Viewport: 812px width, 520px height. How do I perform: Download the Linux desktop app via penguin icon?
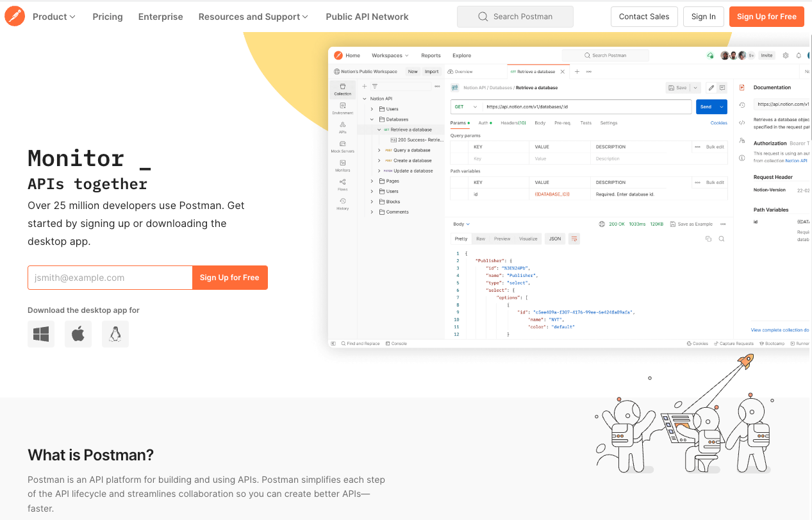click(115, 334)
